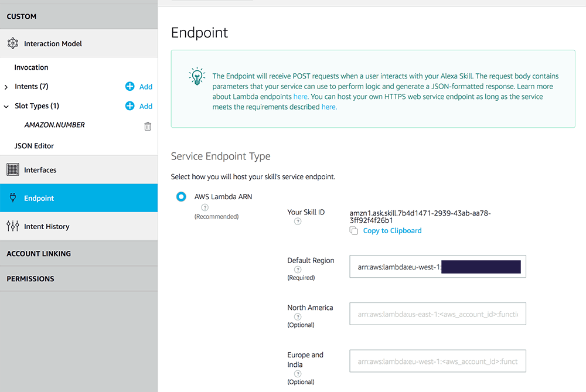586x392 pixels.
Task: Open the Lambda endpoints 'here' link
Action: pyautogui.click(x=300, y=97)
